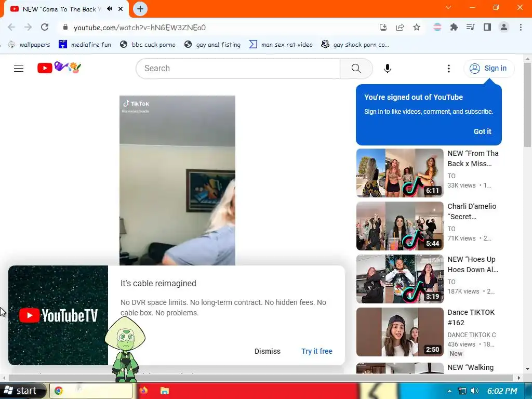The height and width of the screenshot is (399, 532).
Task: Click the network tray icon
Action: click(462, 391)
